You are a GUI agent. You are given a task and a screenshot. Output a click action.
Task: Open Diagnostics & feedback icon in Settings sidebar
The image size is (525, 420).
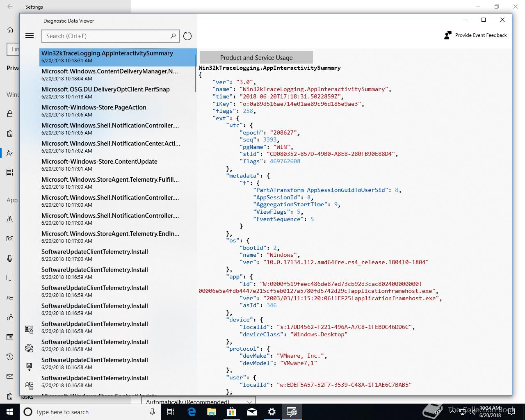pos(10,153)
